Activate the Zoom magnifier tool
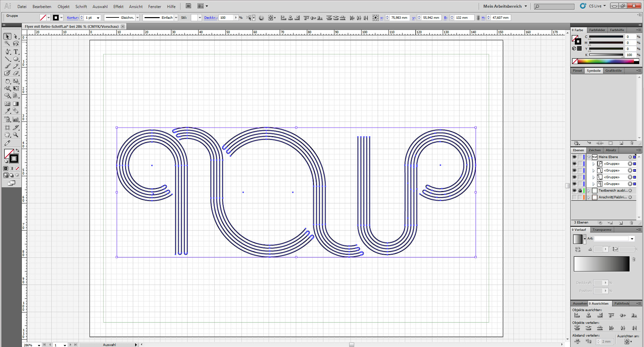 (16, 135)
